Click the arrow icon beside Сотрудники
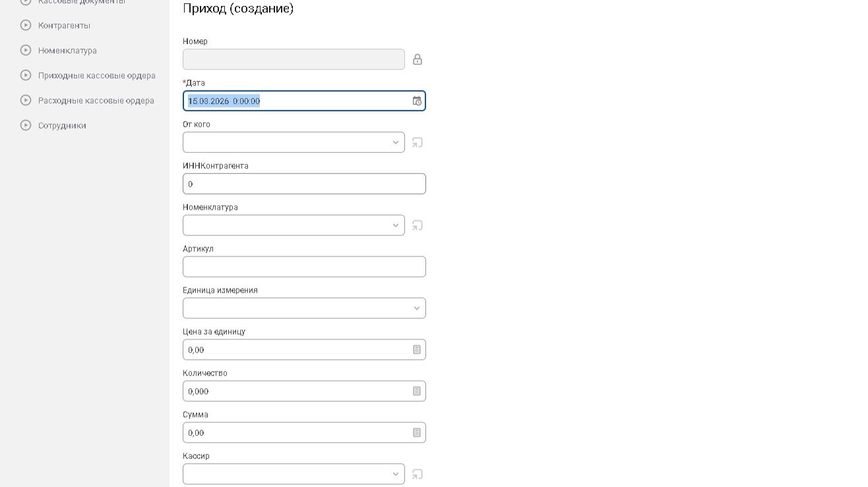The width and height of the screenshot is (868, 487). (26, 125)
